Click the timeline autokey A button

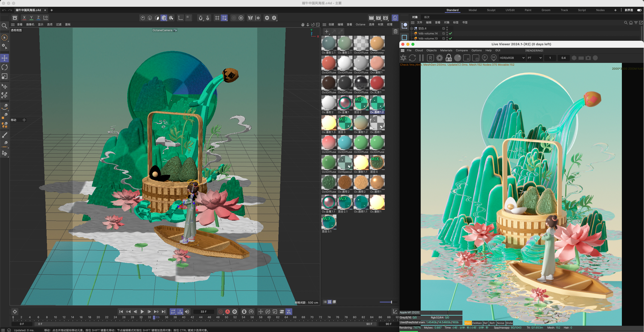pos(228,312)
